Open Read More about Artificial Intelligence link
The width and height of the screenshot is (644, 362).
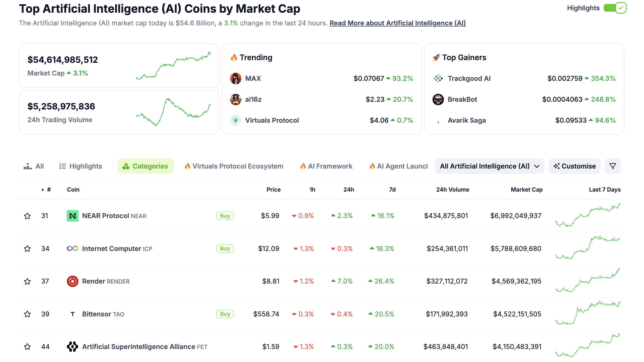398,23
